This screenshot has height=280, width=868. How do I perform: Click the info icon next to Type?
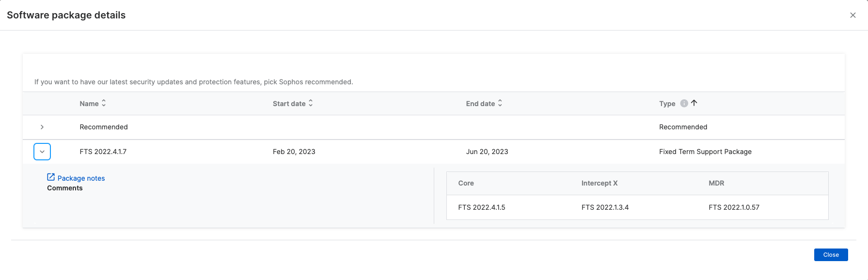(684, 103)
